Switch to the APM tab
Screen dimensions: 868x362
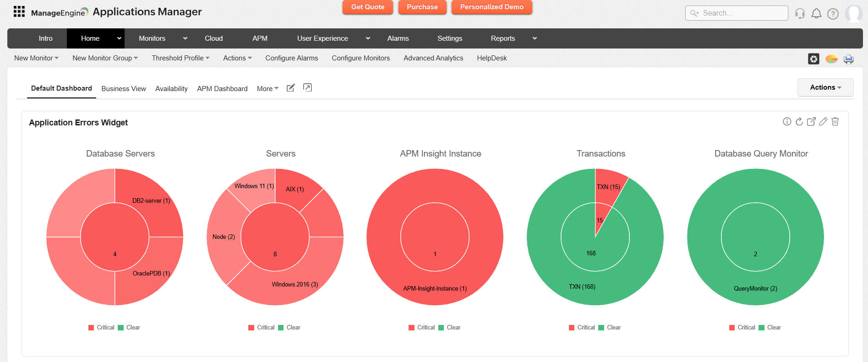point(260,38)
